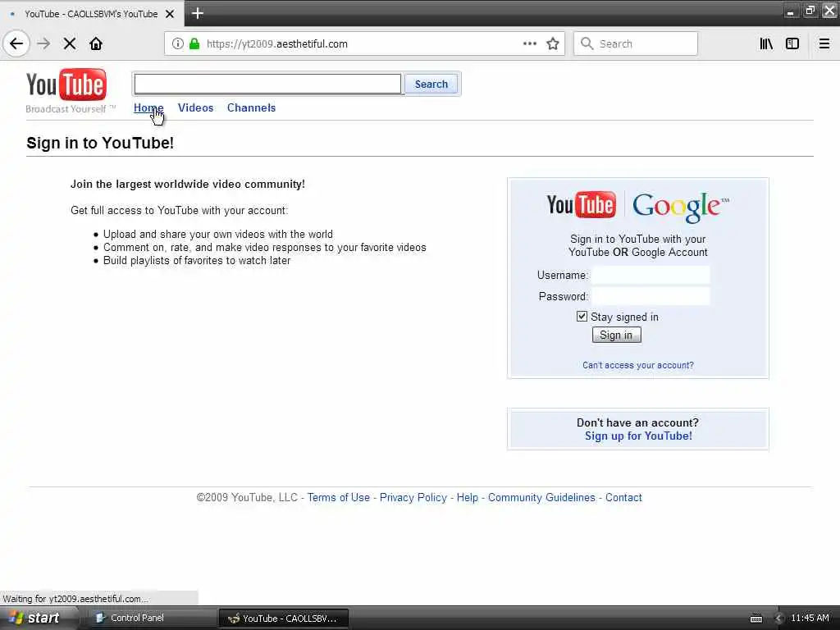Open Privacy Policy footer link
Viewport: 840px width, 630px height.
413,497
